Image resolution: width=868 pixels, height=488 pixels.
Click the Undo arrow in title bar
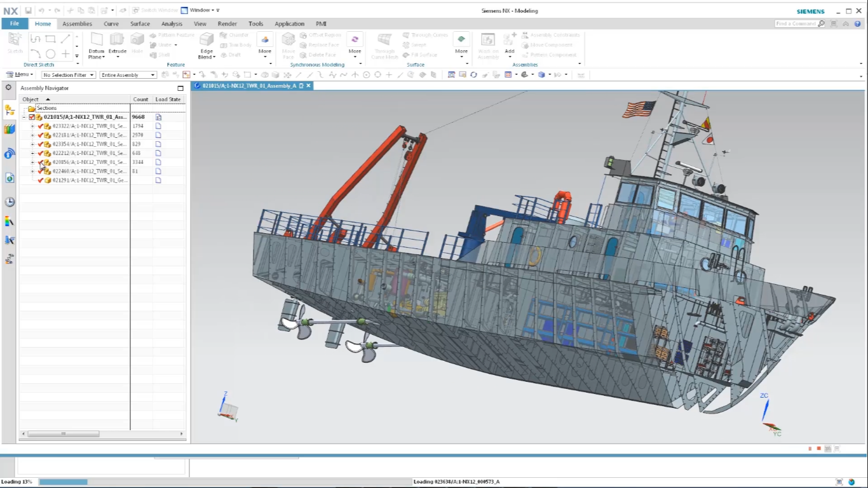point(41,11)
